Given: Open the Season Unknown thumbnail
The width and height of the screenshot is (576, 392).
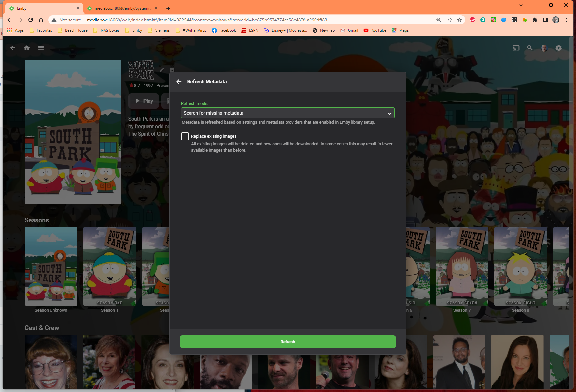Looking at the screenshot, I should [x=51, y=266].
